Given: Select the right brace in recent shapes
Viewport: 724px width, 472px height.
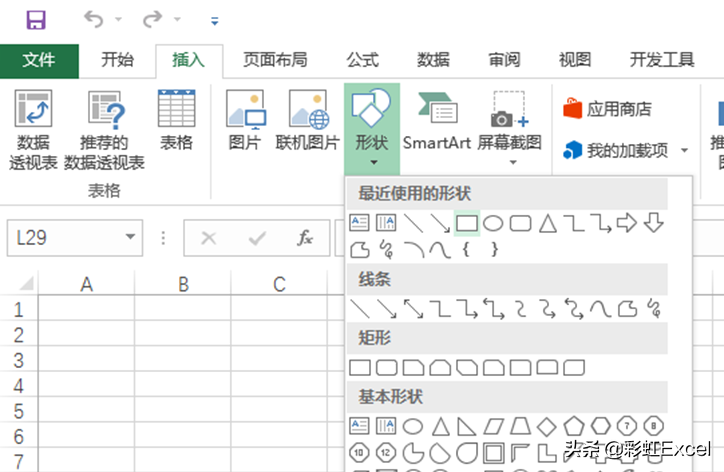Looking at the screenshot, I should coord(495,250).
